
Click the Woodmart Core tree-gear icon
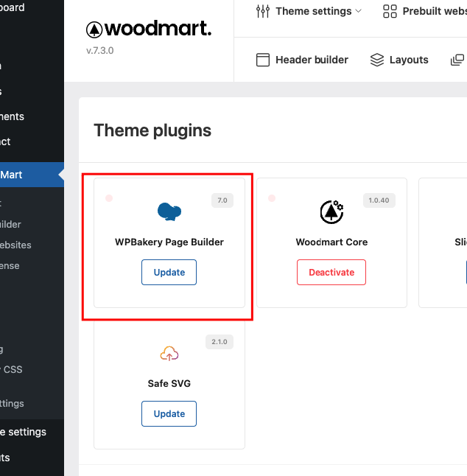331,212
